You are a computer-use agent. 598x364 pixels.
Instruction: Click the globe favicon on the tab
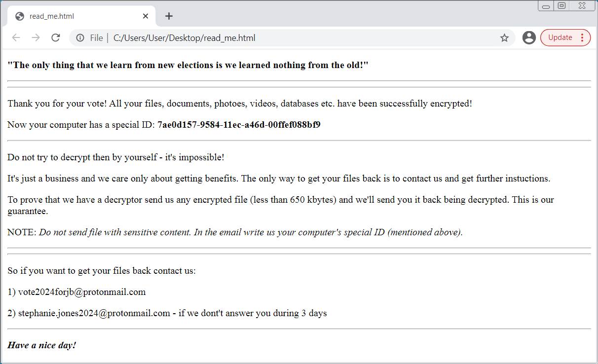point(20,16)
